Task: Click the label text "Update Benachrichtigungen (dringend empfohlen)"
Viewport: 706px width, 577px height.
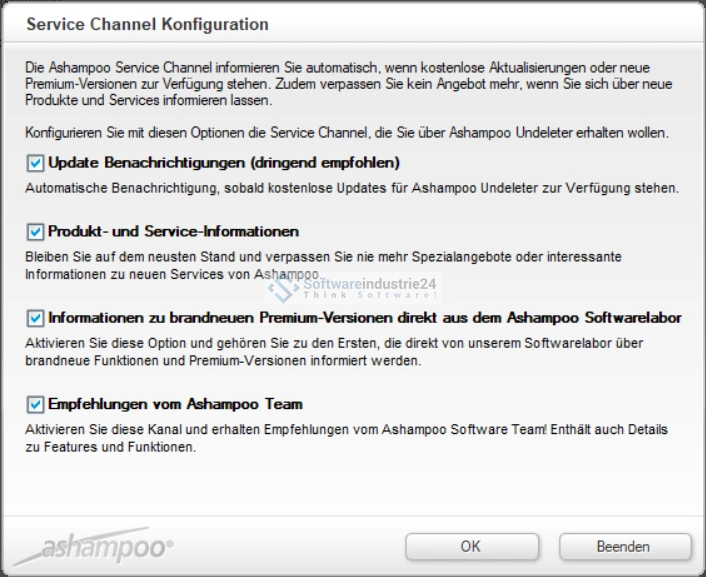Action: (224, 163)
